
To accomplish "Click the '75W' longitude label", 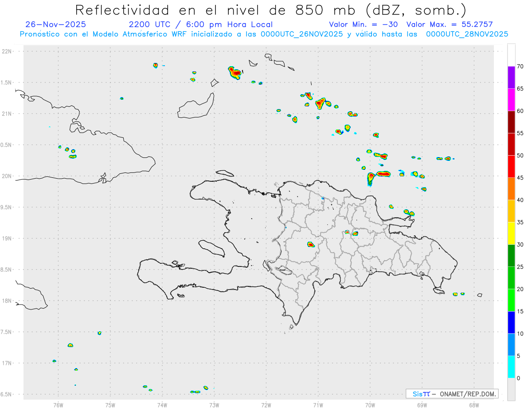I will click(110, 405).
